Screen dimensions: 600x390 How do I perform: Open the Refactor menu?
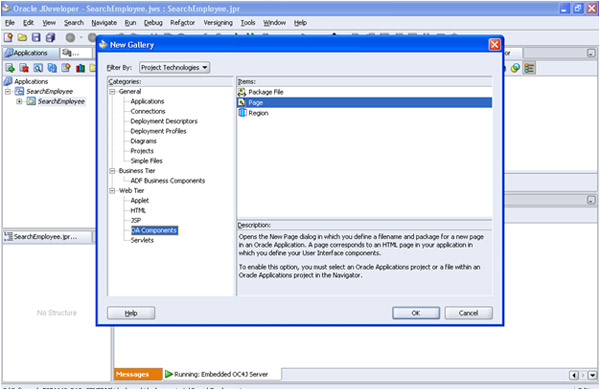tap(183, 23)
